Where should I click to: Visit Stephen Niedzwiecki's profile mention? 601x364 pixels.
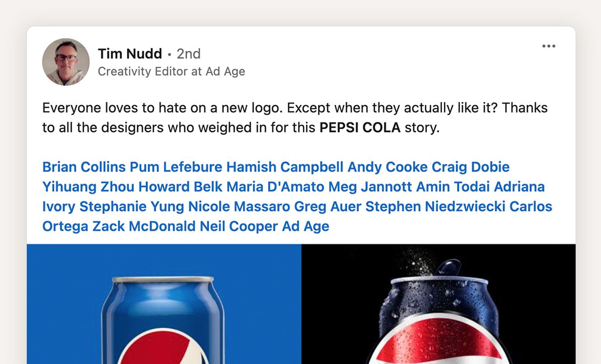coord(435,206)
